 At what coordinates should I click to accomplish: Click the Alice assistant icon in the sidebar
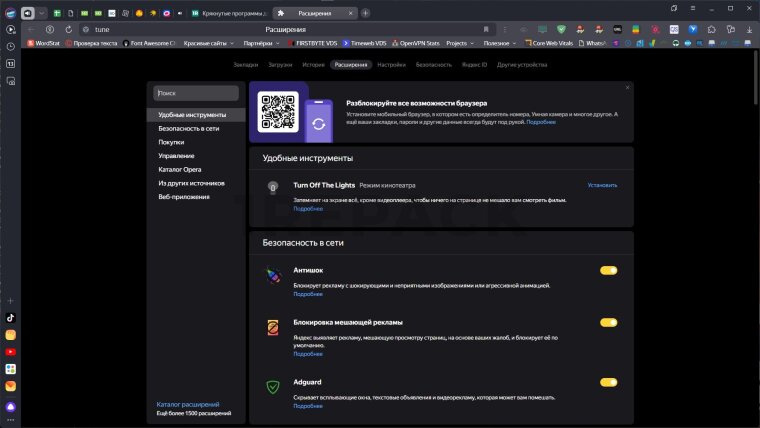(10, 407)
